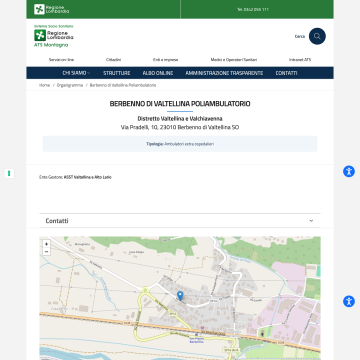Click the Tipologia Ambulatori extra ospedalieri text
Viewport: 360px width, 360px height.
pos(180,144)
